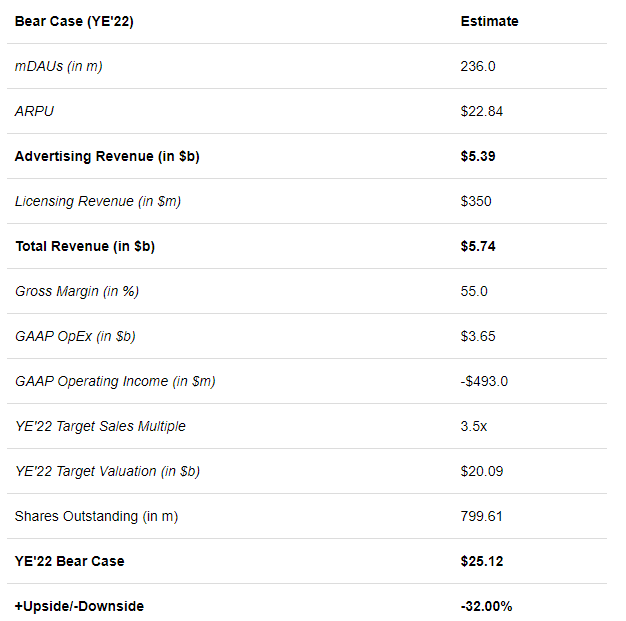
Task: Click the Bear Case (YE'22) header
Action: click(x=74, y=21)
